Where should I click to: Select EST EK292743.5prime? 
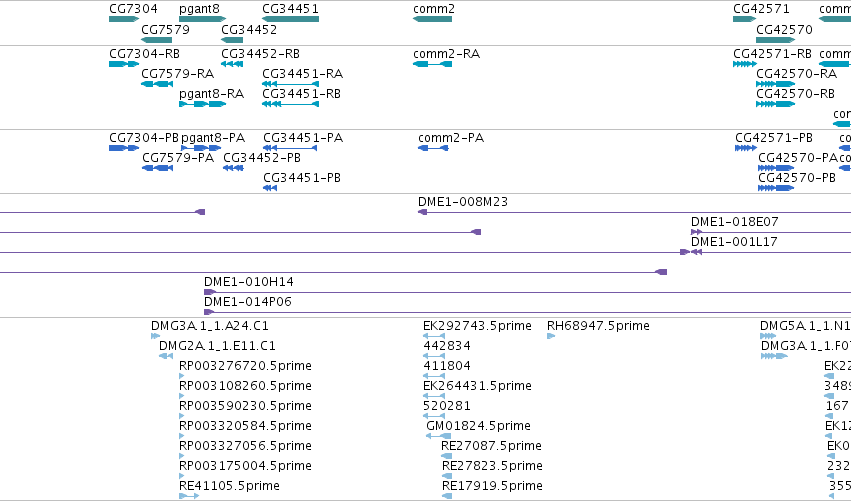(x=477, y=326)
